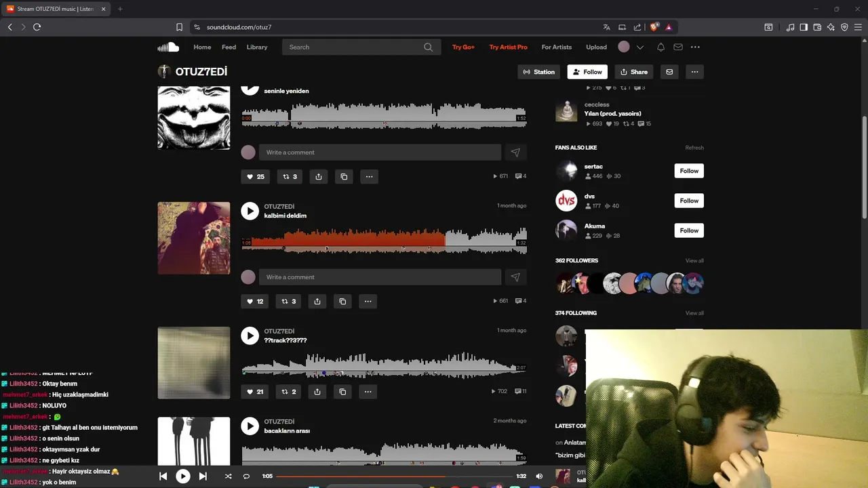The image size is (868, 488).
Task: Copy link of ??track??3??? track
Action: [x=342, y=391]
